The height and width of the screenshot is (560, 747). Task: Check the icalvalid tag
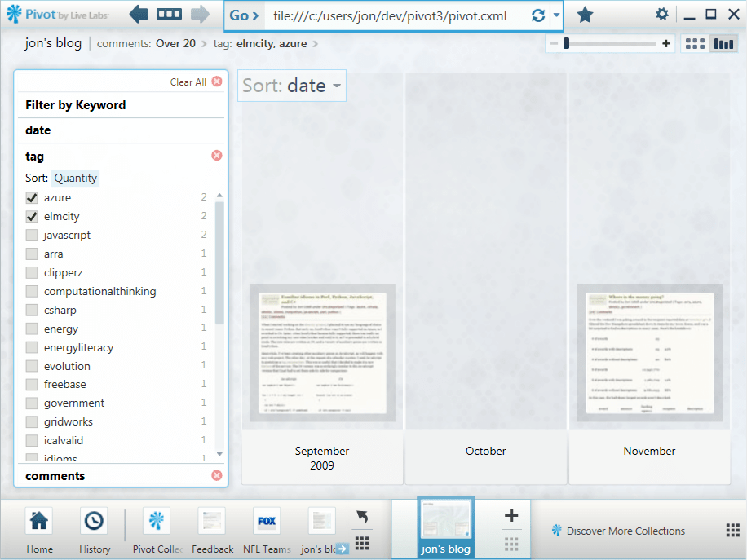click(32, 440)
